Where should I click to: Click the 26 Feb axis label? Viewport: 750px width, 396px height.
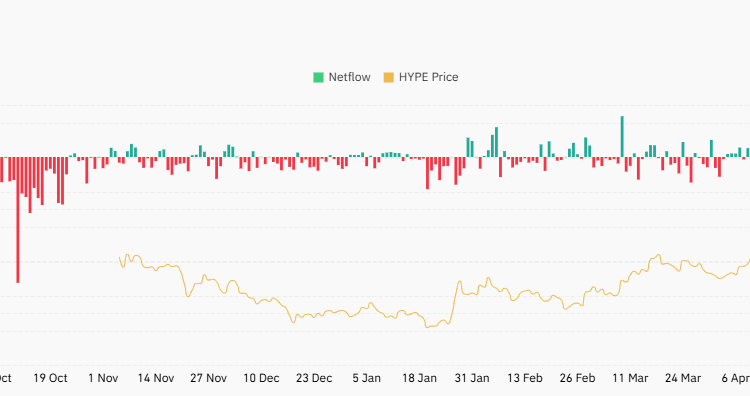577,378
